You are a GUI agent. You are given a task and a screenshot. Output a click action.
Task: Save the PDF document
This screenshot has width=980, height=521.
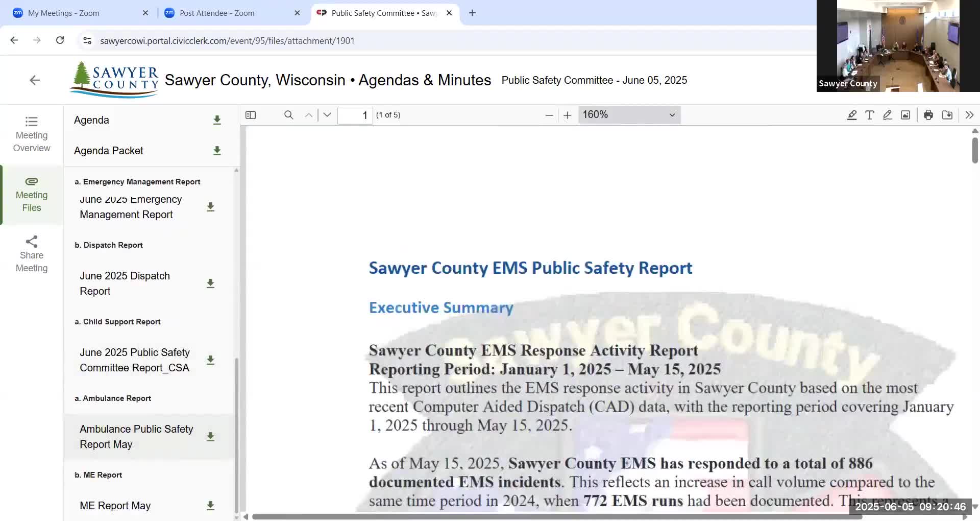tap(947, 115)
